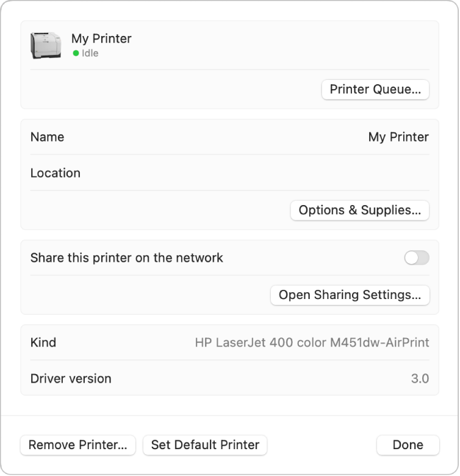Click the Driver version 3.0 value
This screenshot has height=476, width=460.
[420, 379]
